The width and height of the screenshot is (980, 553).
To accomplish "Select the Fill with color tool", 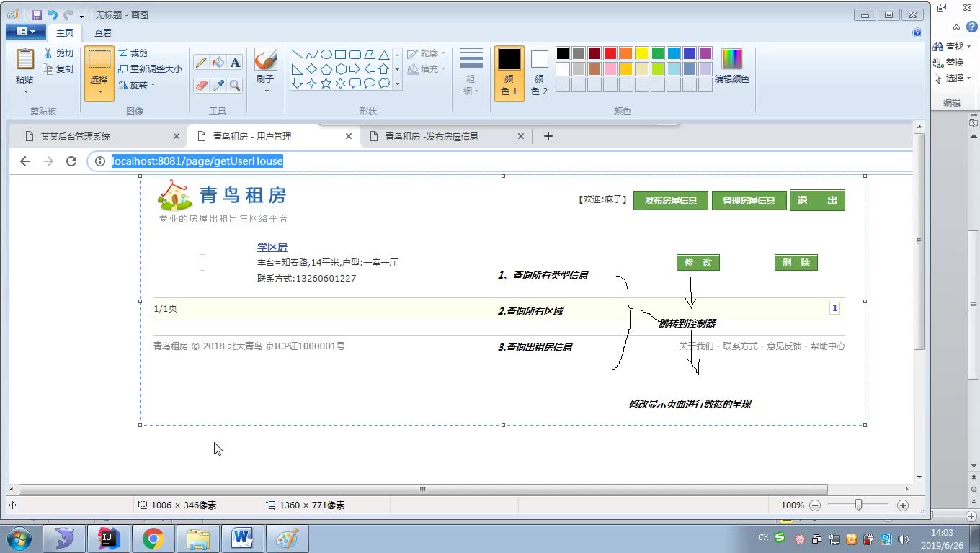I will 218,62.
